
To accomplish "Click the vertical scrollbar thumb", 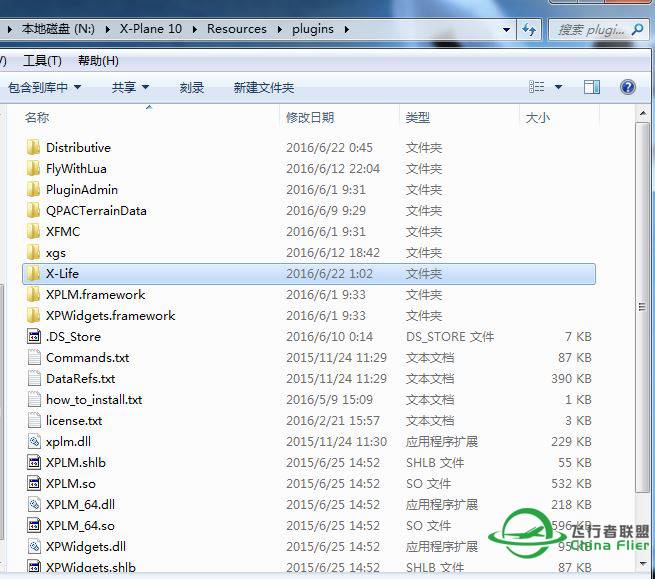I will (642, 307).
